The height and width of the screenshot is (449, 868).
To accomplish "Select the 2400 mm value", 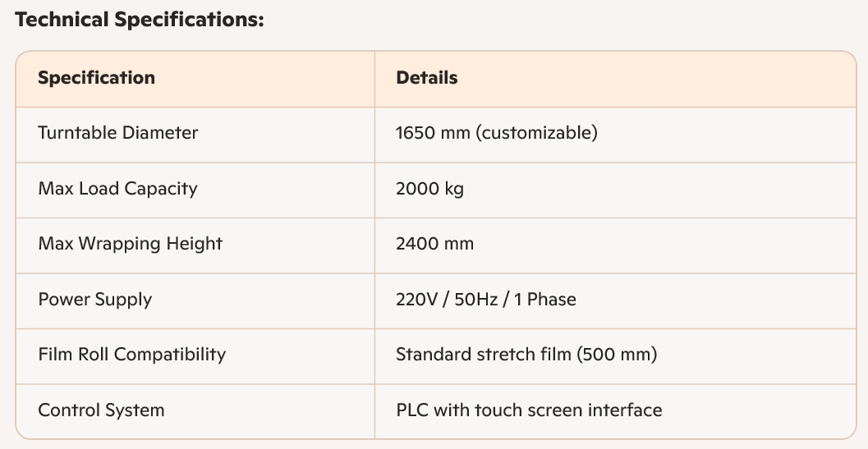I will 434,244.
